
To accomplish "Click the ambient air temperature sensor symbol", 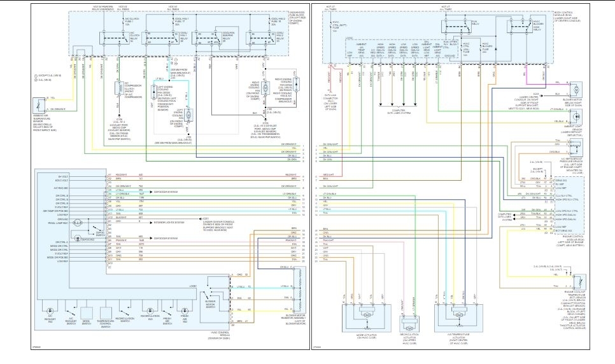I will pos(39,105).
